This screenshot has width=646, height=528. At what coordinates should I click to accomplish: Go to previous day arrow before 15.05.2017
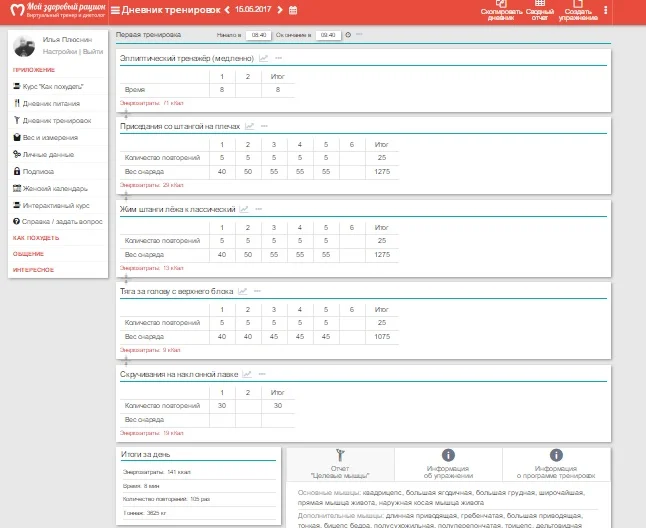coord(226,10)
